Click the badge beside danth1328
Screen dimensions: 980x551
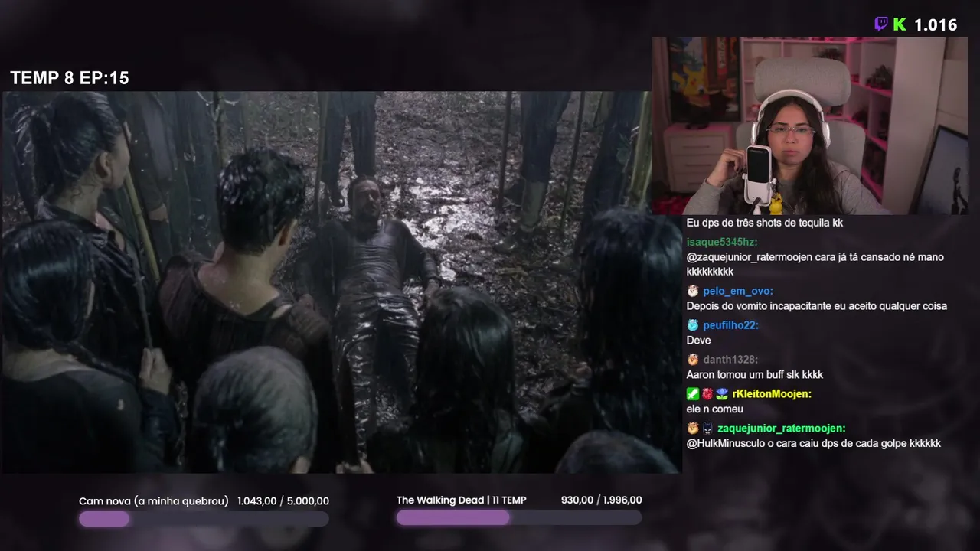tap(693, 360)
